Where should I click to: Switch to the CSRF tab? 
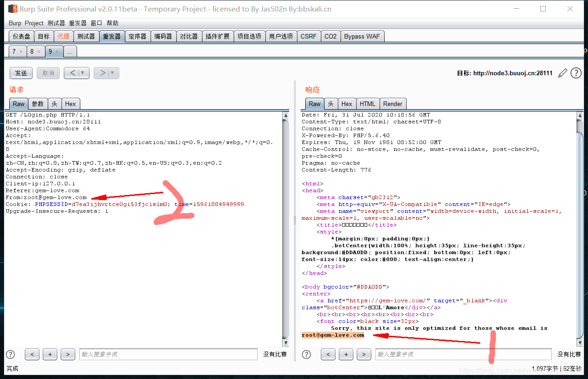click(x=308, y=36)
